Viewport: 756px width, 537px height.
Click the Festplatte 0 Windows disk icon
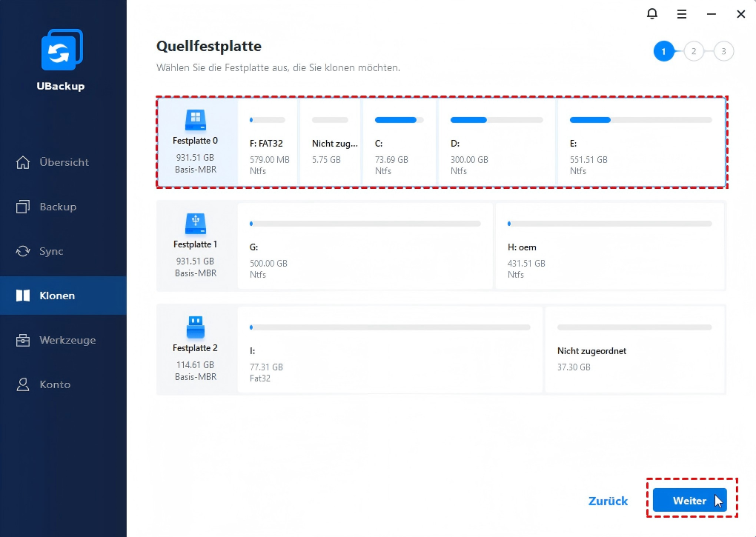tap(195, 119)
